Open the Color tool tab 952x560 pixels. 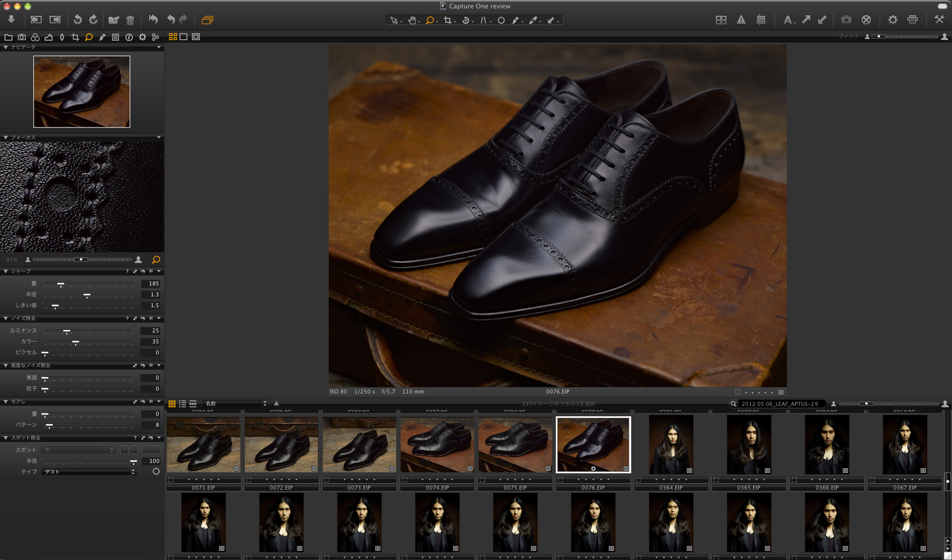(35, 37)
